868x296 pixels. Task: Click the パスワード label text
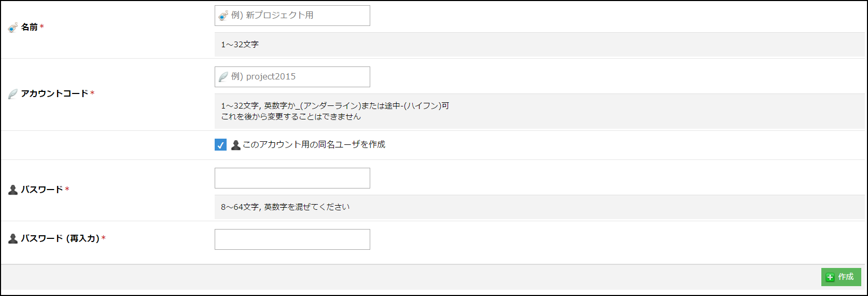pyautogui.click(x=41, y=190)
